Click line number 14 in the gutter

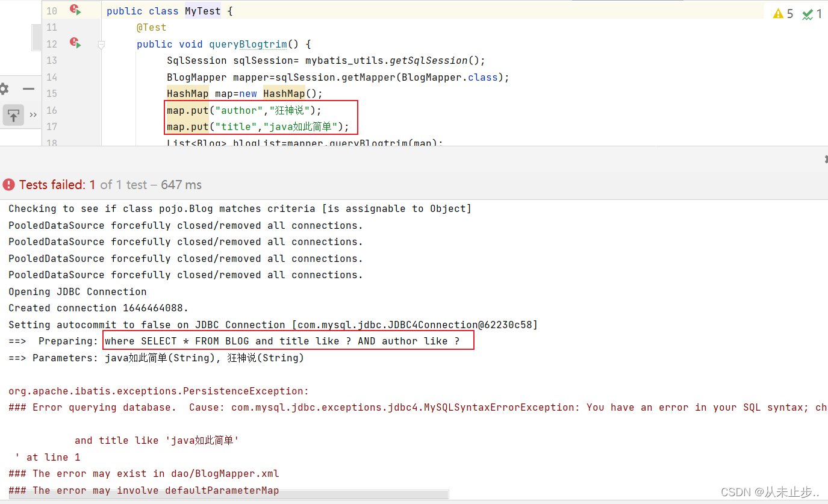[52, 77]
